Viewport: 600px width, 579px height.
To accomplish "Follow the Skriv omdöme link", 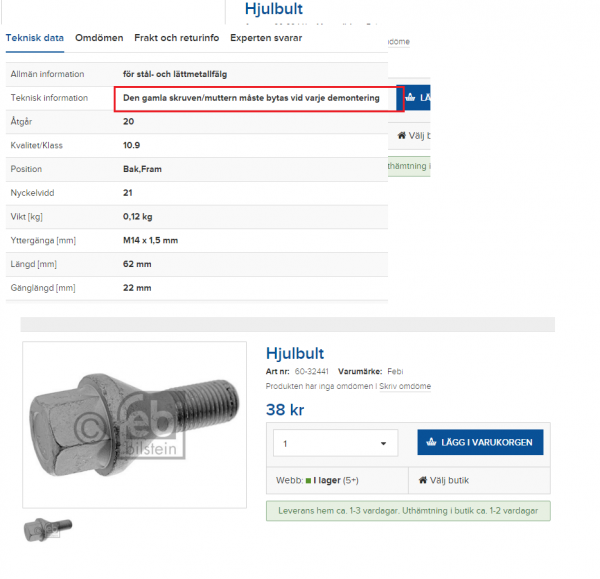I will pos(408,386).
